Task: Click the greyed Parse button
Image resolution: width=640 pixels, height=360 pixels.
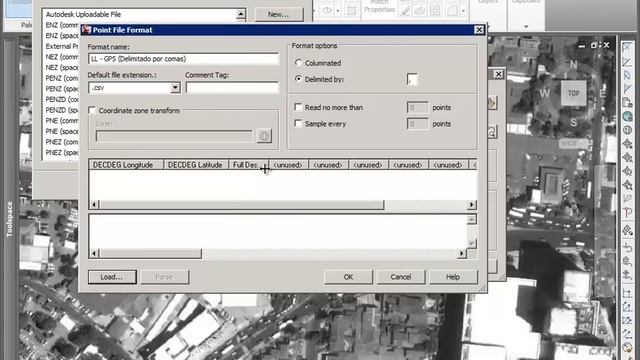Action: (x=164, y=277)
